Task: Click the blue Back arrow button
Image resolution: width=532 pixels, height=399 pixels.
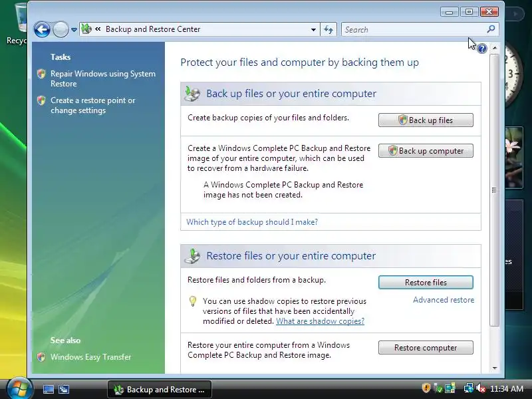Action: coord(42,29)
